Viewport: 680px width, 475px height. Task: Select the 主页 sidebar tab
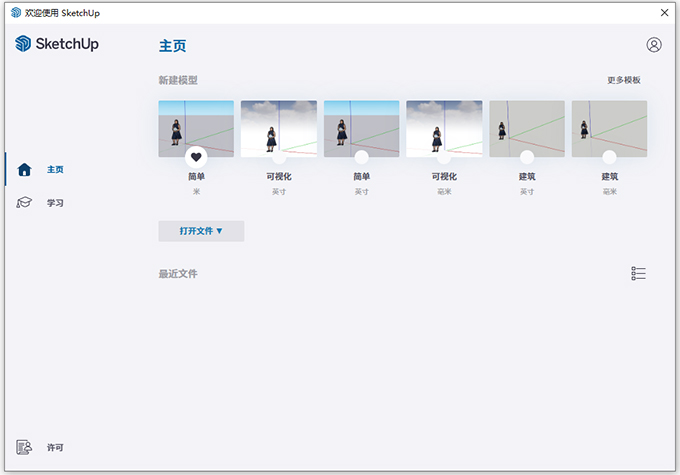pyautogui.click(x=55, y=170)
